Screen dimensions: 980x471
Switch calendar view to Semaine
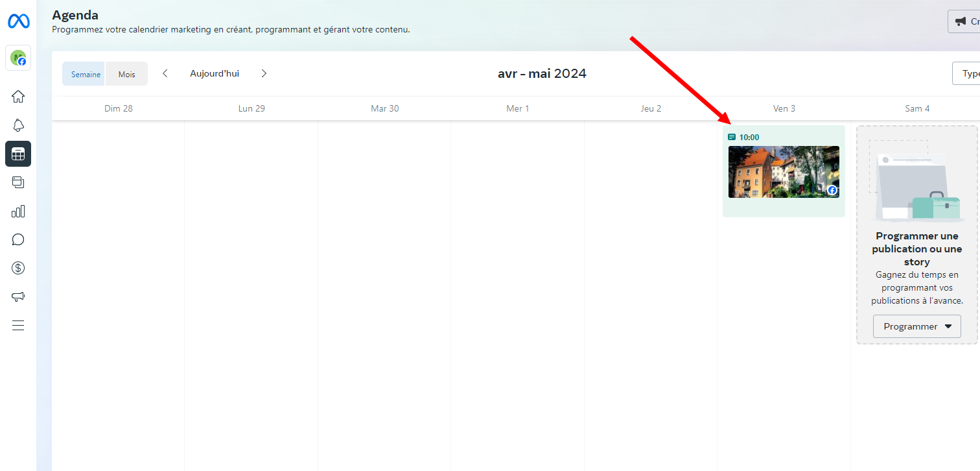point(84,73)
